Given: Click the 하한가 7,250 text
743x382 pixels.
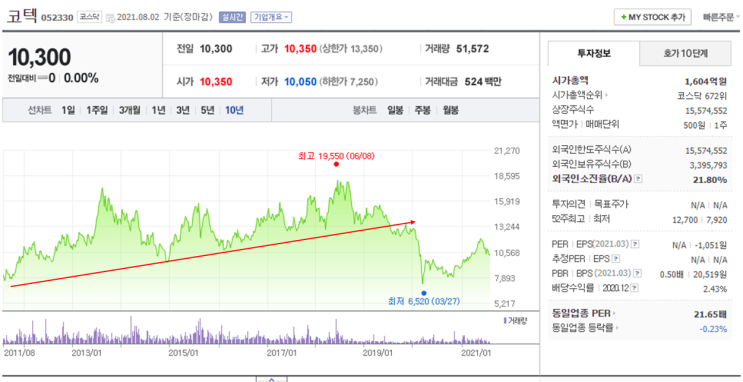Looking at the screenshot, I should click(349, 82).
